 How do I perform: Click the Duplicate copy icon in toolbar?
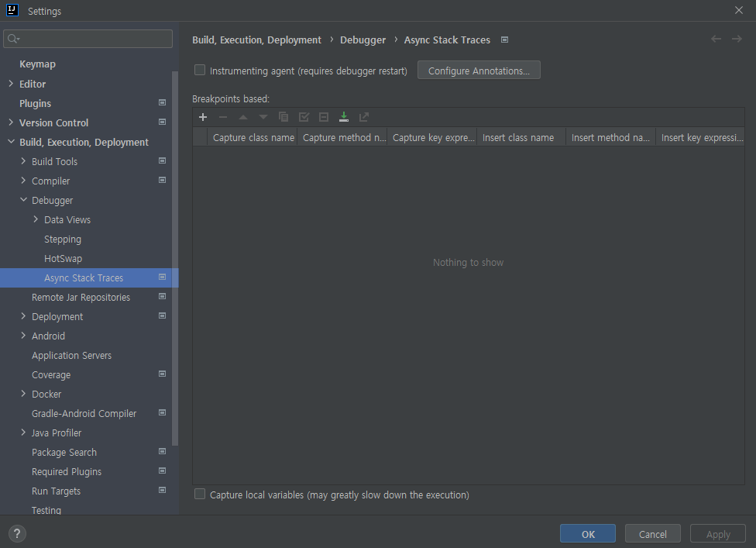tap(283, 117)
